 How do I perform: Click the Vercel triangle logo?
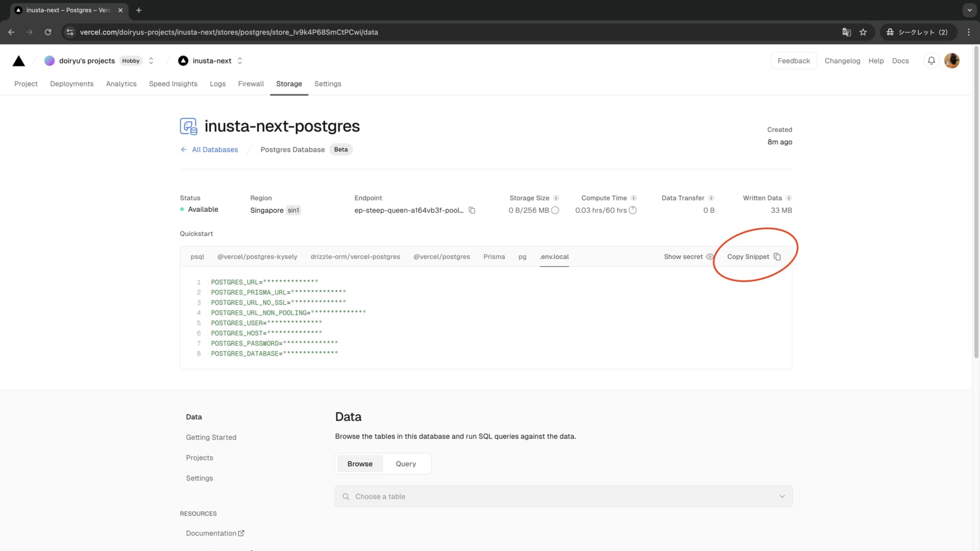[x=19, y=61]
